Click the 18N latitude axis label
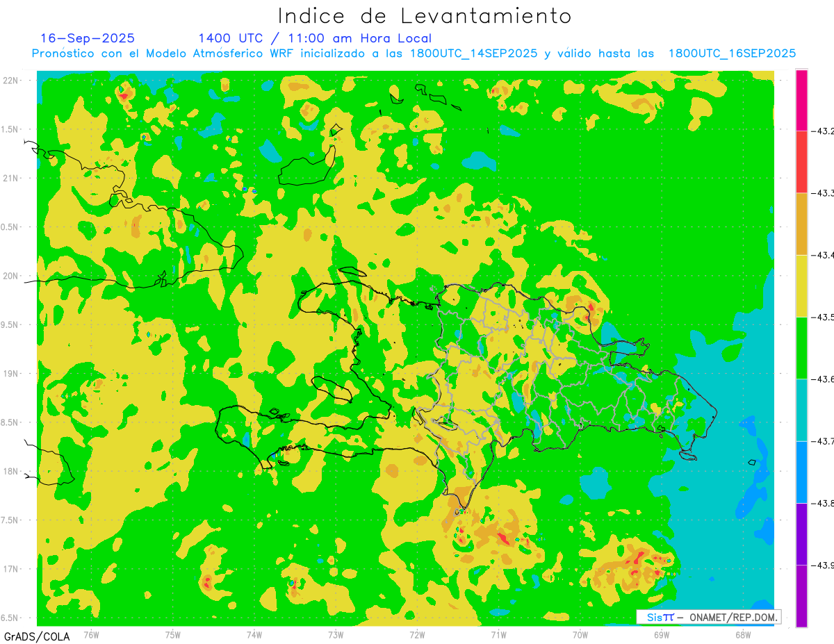The height and width of the screenshot is (644, 834). 13,471
